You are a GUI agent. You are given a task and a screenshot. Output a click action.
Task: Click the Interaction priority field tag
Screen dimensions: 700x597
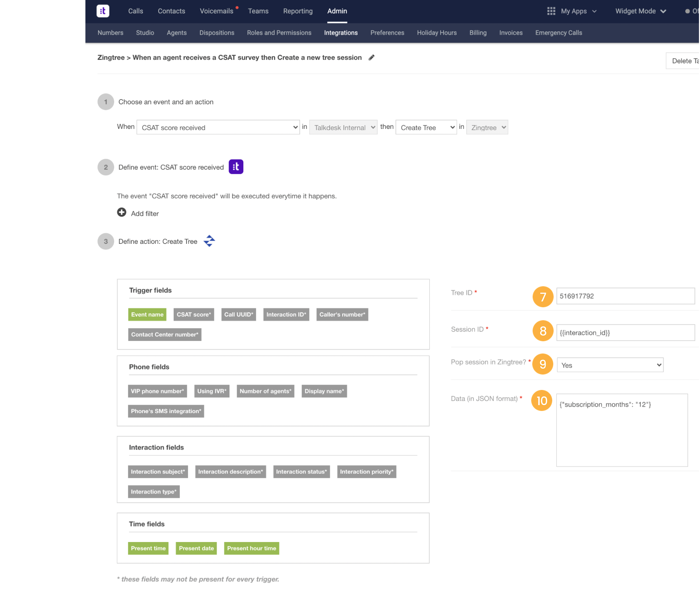coord(366,472)
